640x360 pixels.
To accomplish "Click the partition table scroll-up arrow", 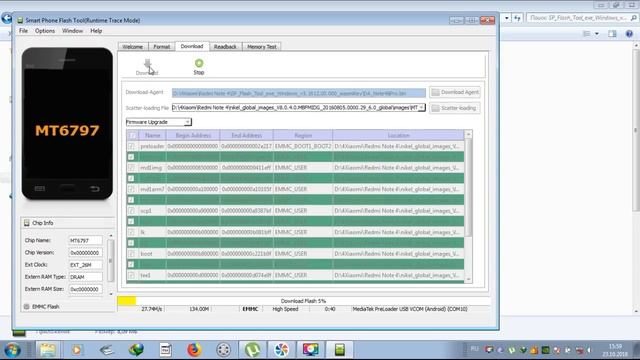I will click(468, 134).
